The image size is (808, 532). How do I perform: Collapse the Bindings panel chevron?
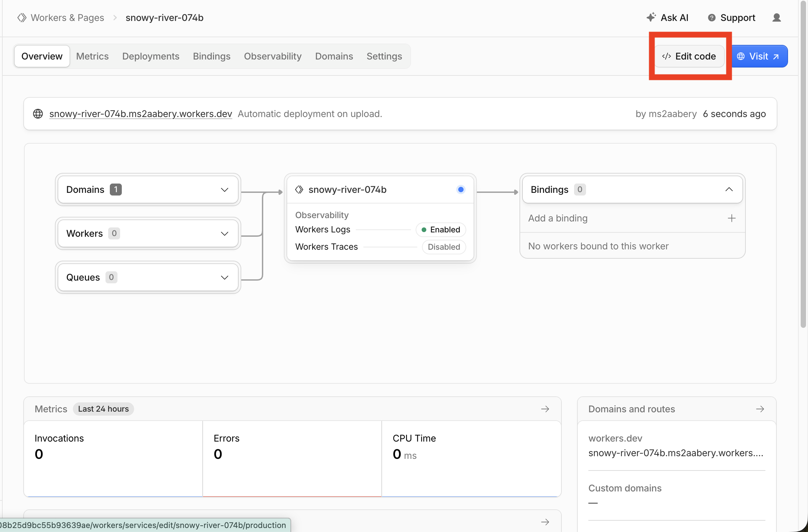tap(729, 190)
